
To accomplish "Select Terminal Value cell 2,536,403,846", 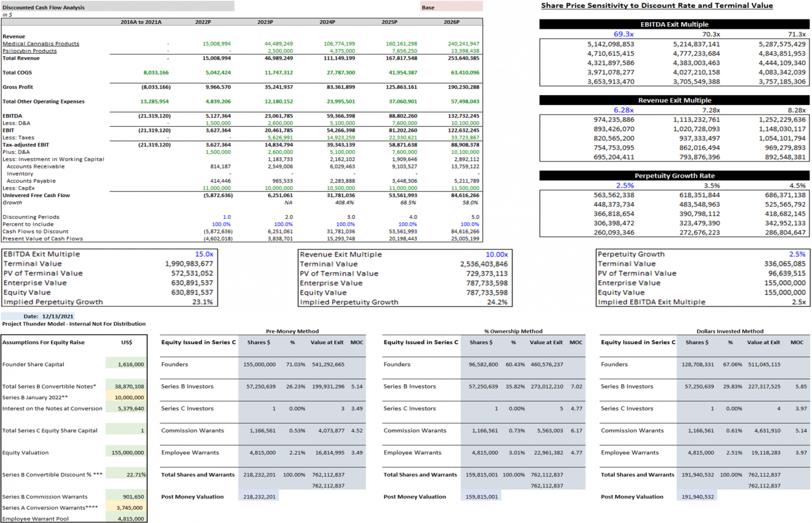I will click(483, 264).
